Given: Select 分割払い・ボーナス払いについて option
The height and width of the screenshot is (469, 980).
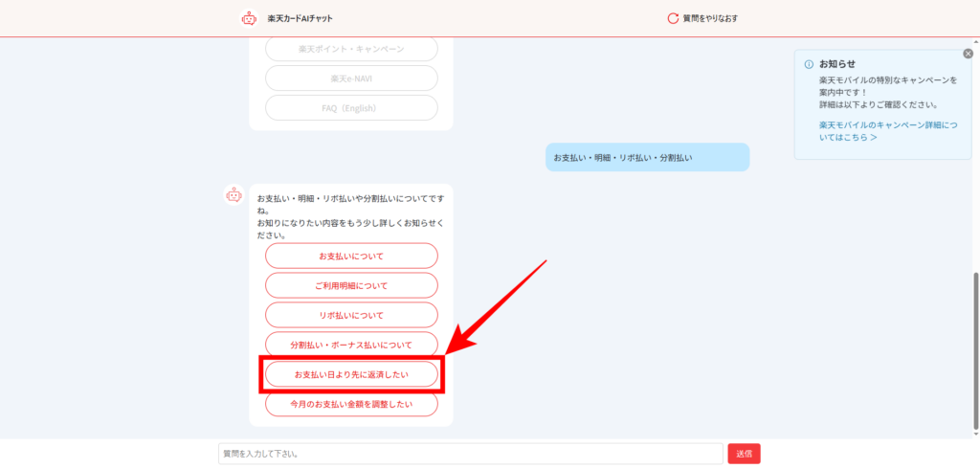Looking at the screenshot, I should click(351, 345).
